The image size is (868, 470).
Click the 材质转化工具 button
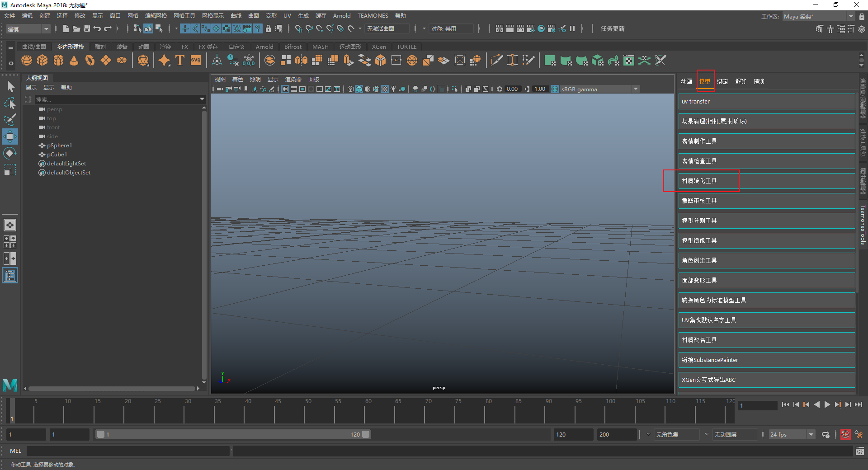(766, 181)
